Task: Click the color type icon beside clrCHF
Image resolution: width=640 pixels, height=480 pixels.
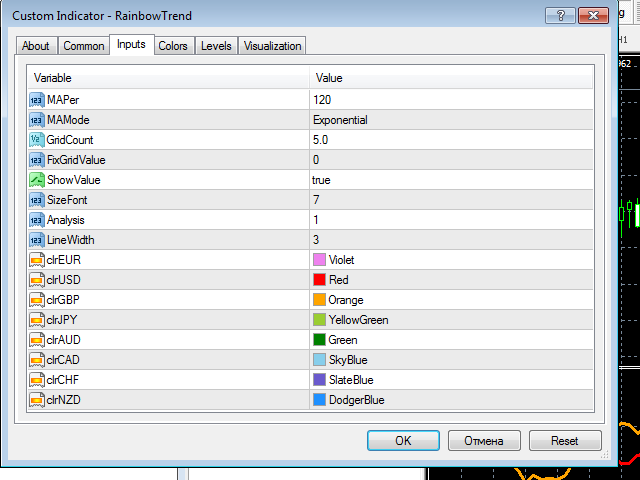Action: tap(36, 380)
